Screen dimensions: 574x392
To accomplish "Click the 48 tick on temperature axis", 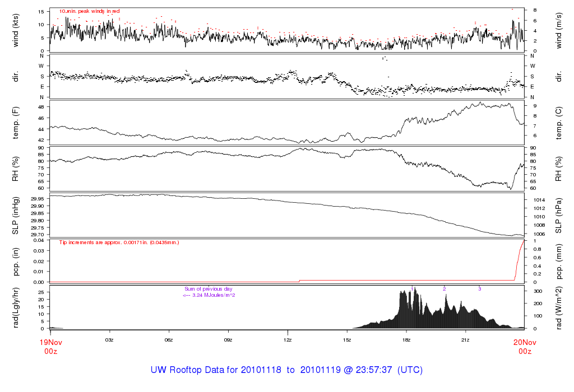I will (41, 107).
